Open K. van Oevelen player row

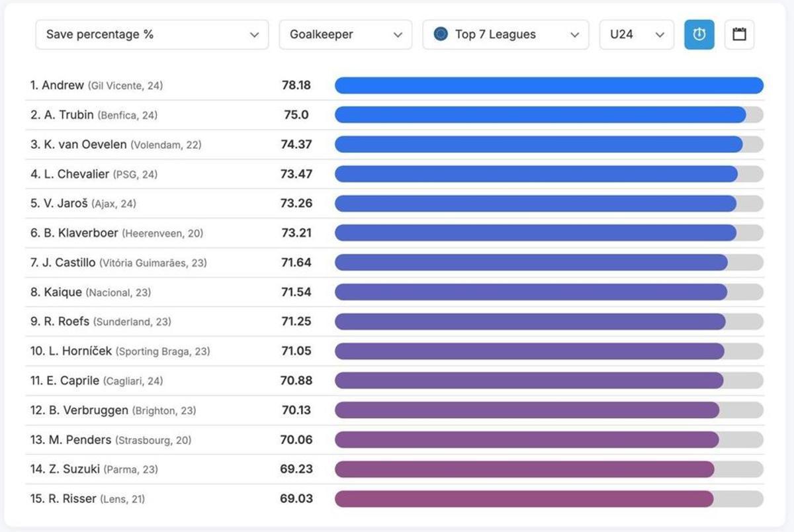pos(394,144)
